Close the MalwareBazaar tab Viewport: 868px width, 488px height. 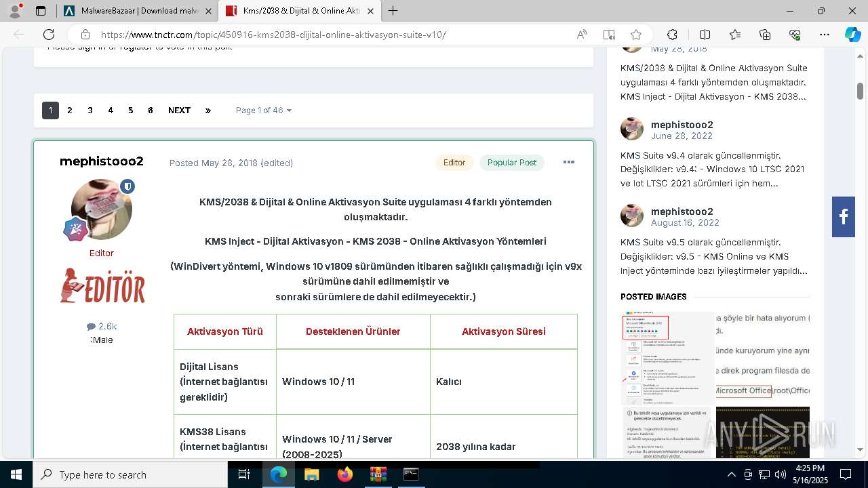pos(208,11)
